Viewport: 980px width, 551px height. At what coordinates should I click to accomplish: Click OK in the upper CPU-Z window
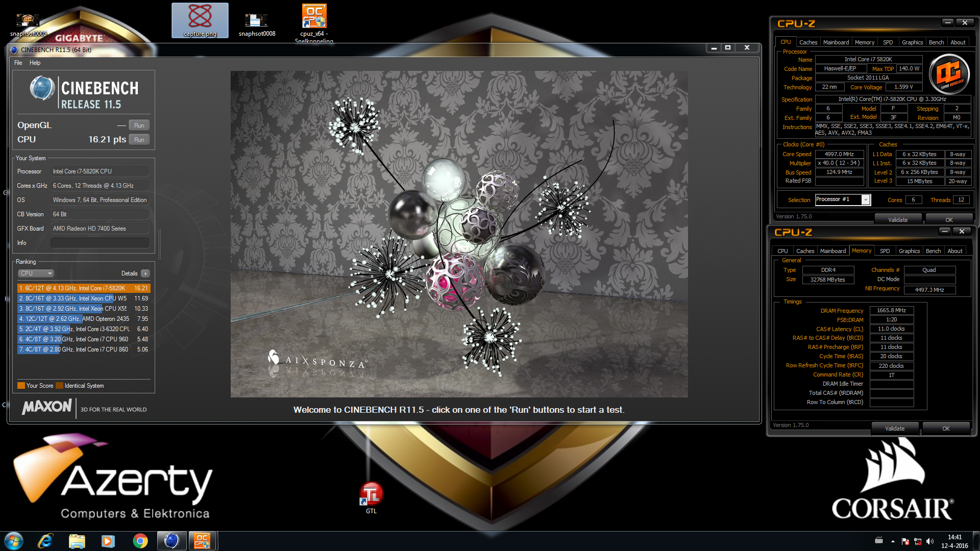coord(949,220)
